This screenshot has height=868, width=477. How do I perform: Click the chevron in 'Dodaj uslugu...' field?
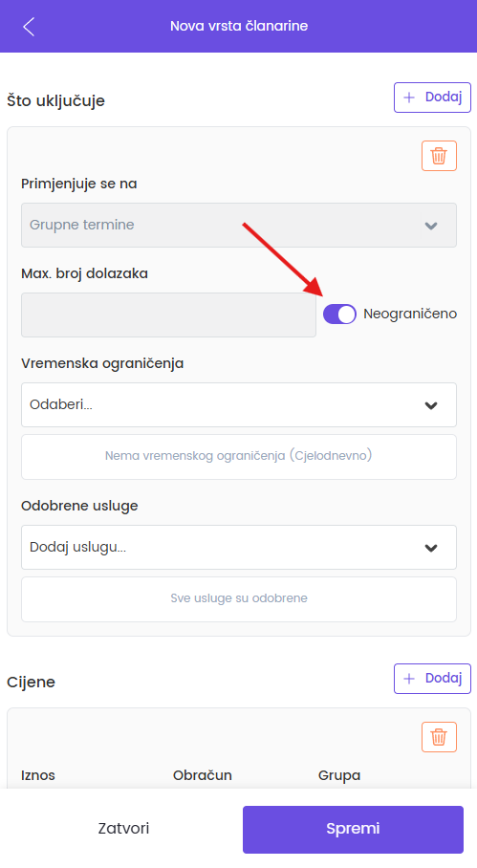point(431,548)
